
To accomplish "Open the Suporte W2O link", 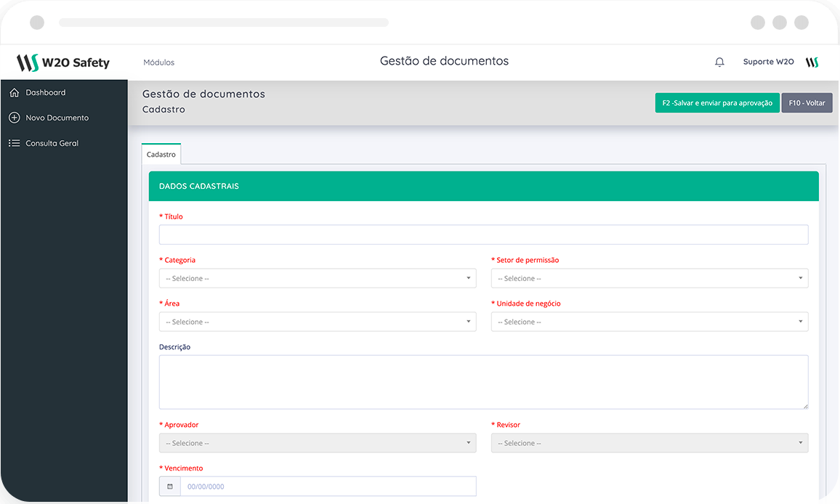I will [x=768, y=62].
